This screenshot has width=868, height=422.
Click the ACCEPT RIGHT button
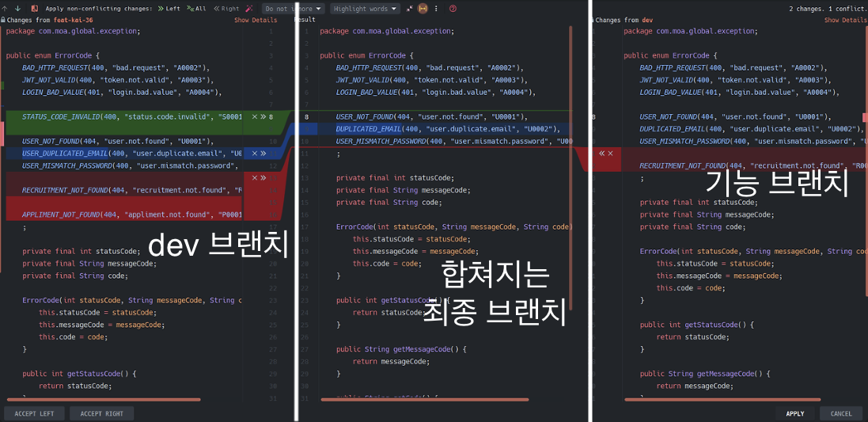[x=102, y=414]
